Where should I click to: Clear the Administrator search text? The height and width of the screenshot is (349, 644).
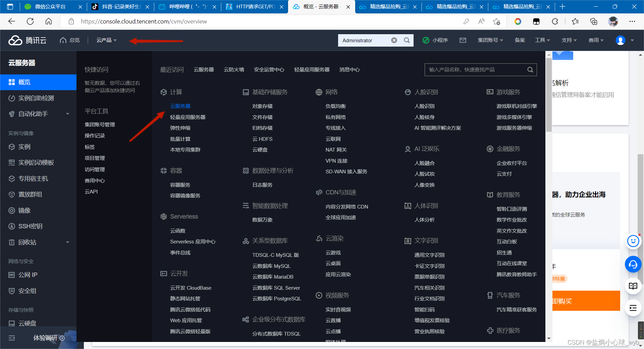click(394, 40)
